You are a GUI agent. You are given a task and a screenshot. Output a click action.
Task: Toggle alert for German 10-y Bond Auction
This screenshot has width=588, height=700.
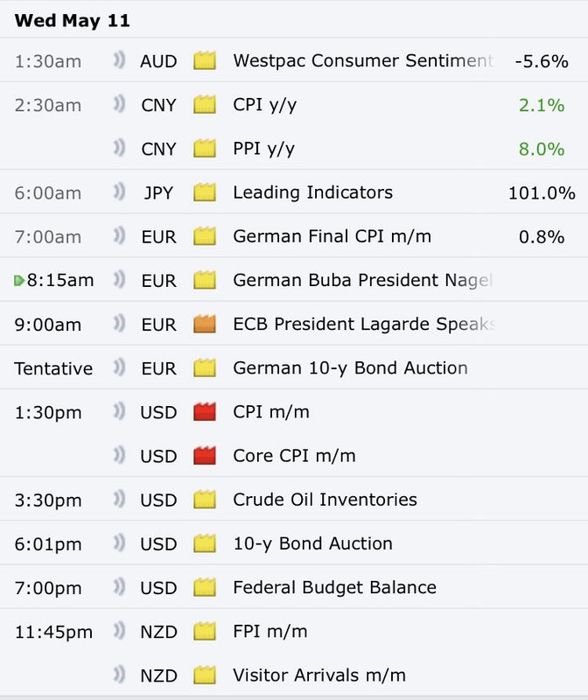point(119,367)
